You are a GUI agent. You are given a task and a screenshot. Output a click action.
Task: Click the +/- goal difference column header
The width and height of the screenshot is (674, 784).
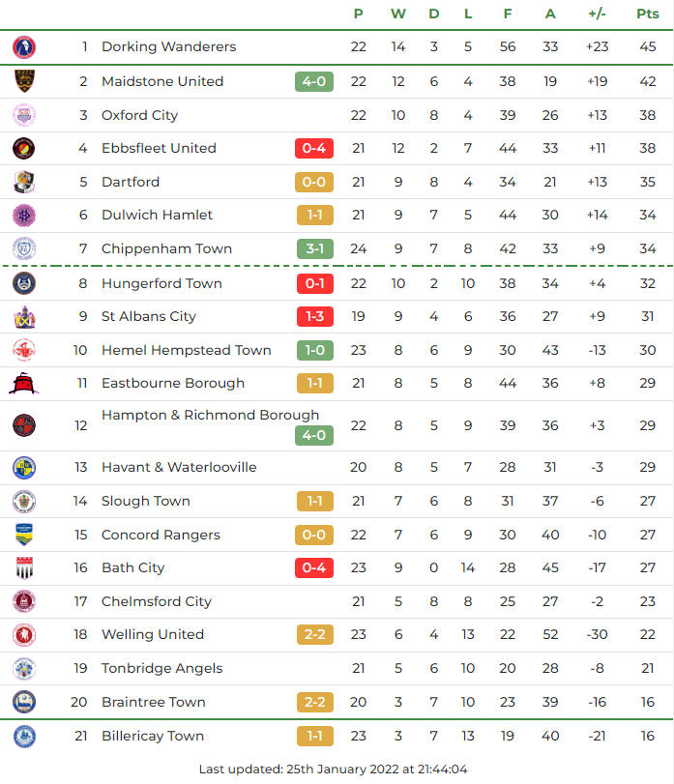(x=597, y=14)
